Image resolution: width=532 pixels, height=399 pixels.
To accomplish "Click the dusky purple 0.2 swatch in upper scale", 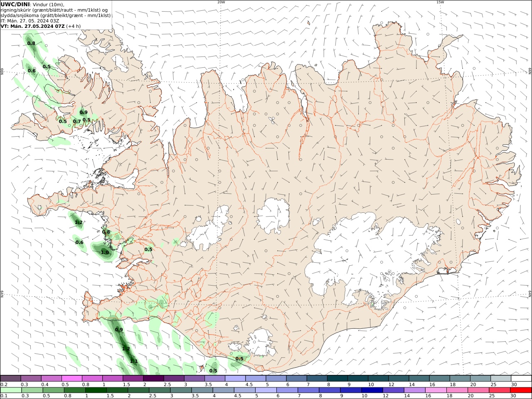I will [x=10, y=378].
